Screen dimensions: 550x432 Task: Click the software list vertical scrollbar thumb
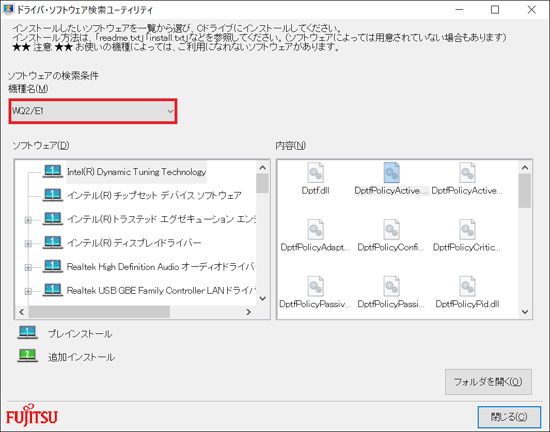262,184
